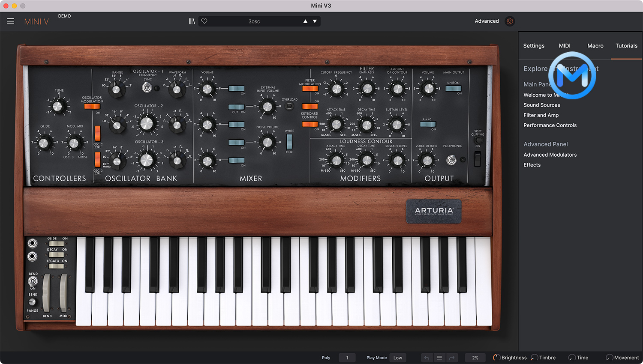Toggle the A-440 tone switch

[x=428, y=124]
